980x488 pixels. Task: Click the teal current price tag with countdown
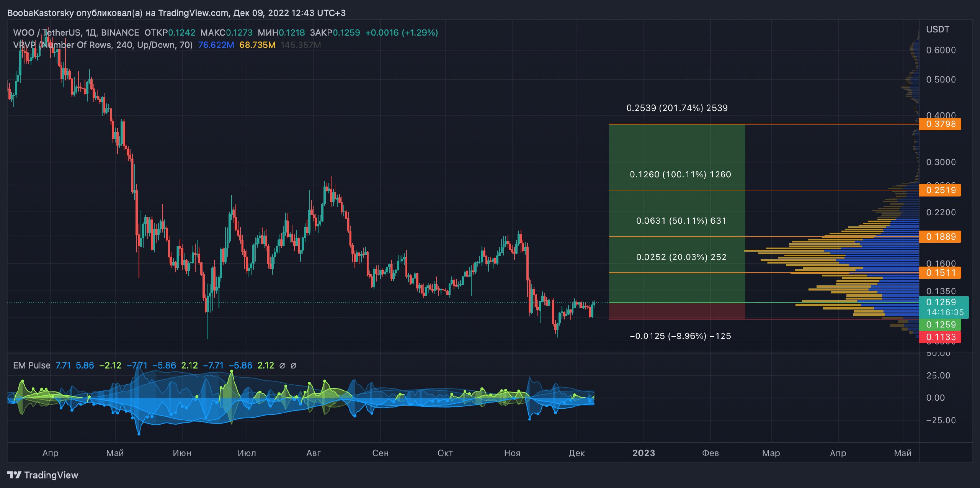(x=944, y=307)
